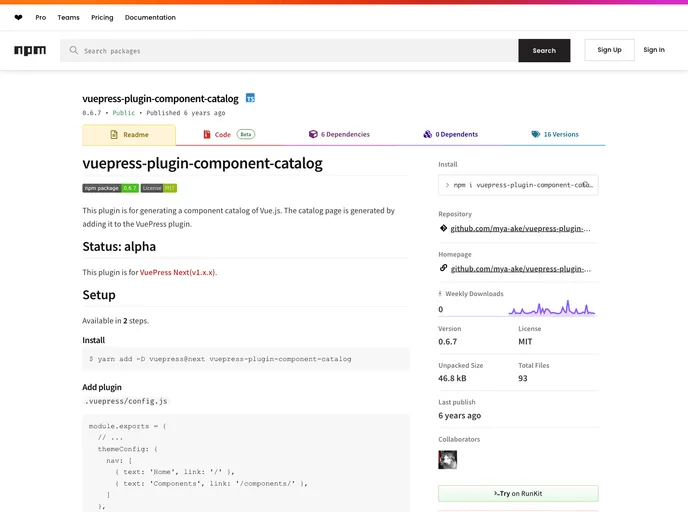Click the Try on RunKit button

tap(518, 493)
